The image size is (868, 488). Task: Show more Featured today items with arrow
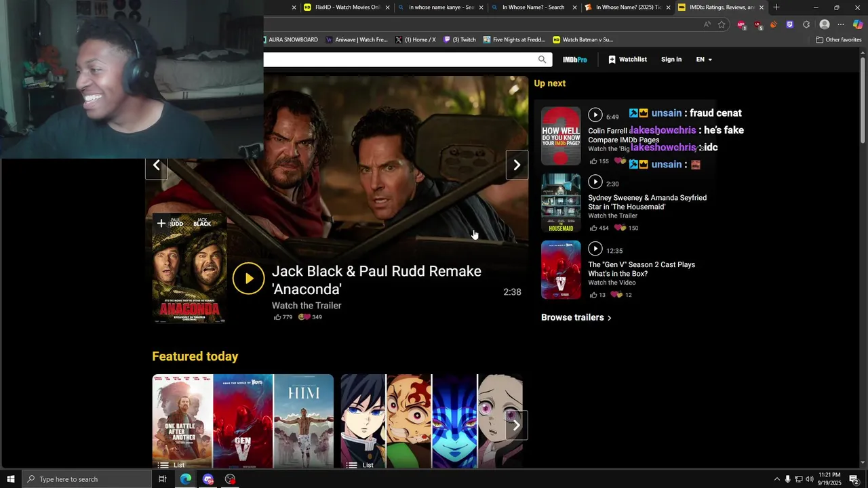516,426
